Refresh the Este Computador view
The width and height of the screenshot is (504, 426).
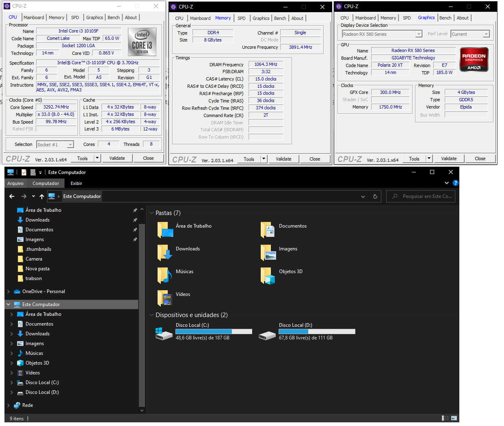point(375,196)
